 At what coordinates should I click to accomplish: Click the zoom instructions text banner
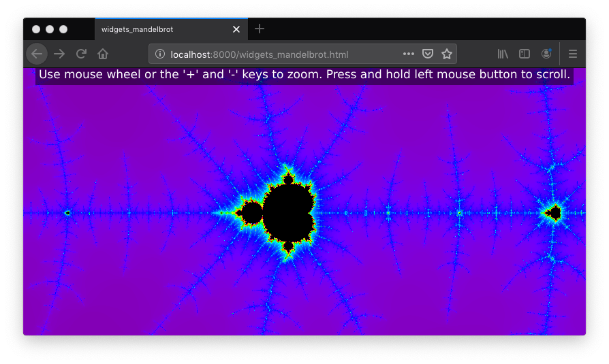pyautogui.click(x=304, y=75)
